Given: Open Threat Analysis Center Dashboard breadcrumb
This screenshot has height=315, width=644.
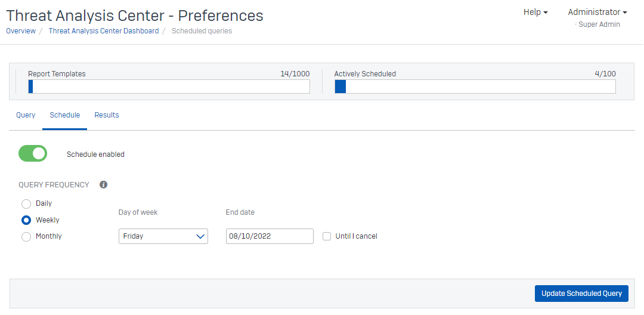Looking at the screenshot, I should click(104, 31).
